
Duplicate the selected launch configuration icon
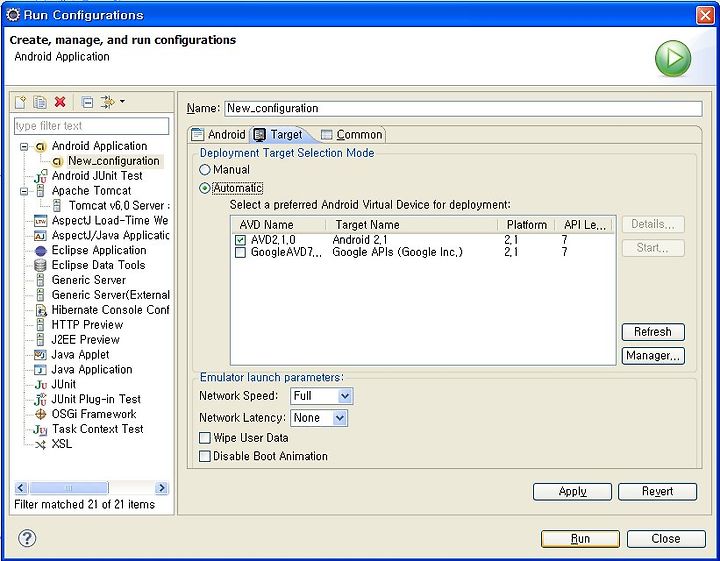click(x=40, y=102)
